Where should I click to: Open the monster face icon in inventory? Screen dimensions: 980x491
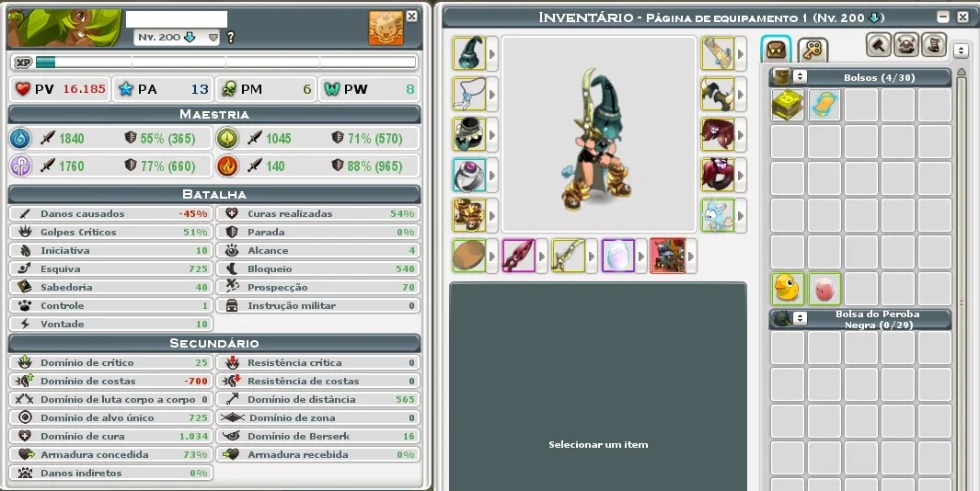(x=906, y=45)
